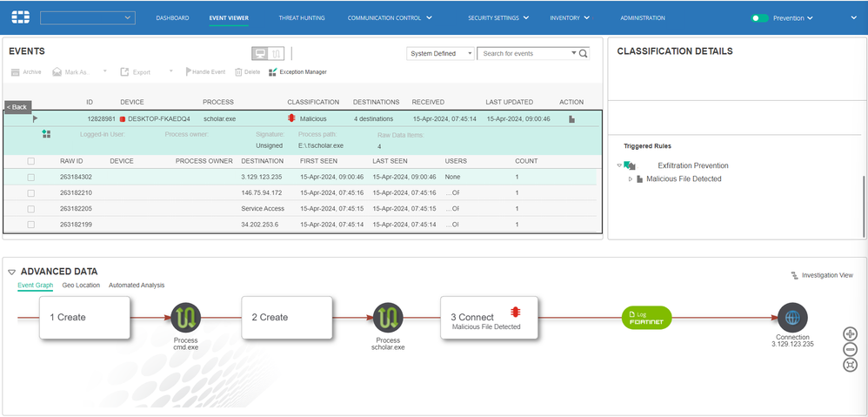Click the Export icon
Image resolution: width=868 pixels, height=417 pixels.
[x=124, y=72]
